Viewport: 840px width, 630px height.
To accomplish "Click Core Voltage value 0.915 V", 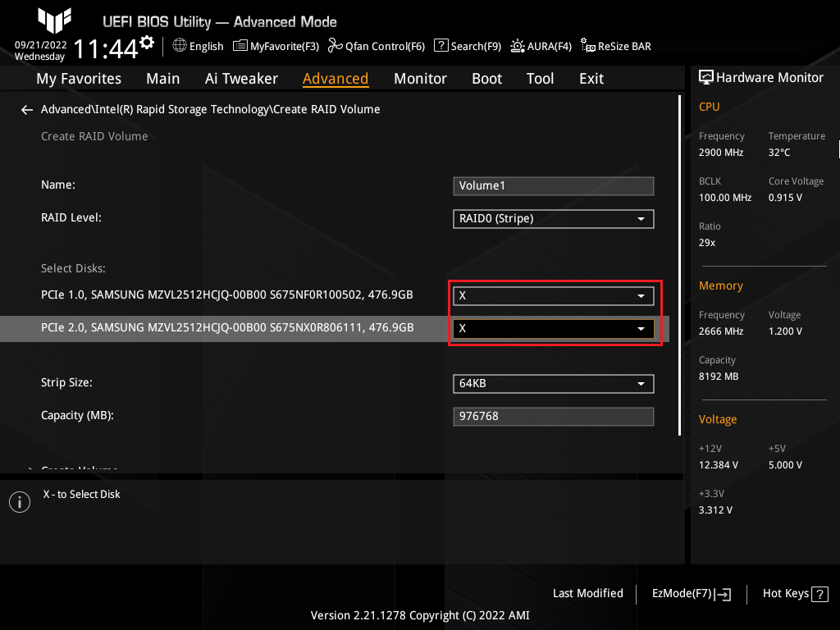I will pyautogui.click(x=785, y=198).
